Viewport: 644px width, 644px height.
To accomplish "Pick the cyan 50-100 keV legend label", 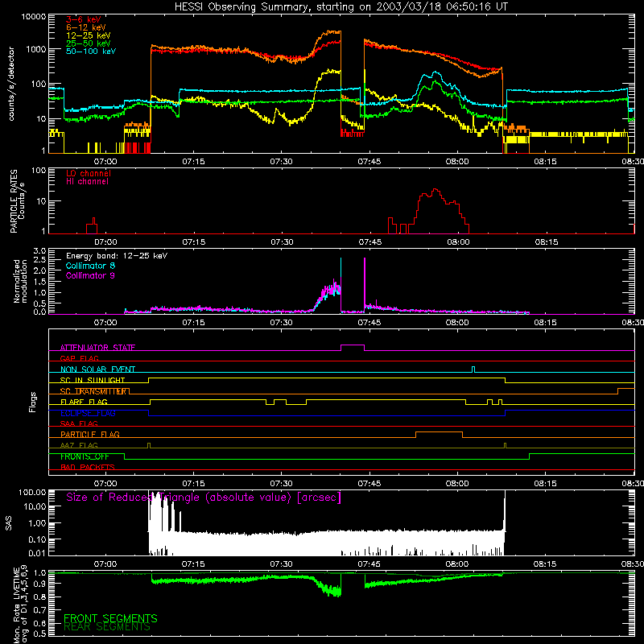I will pos(91,51).
